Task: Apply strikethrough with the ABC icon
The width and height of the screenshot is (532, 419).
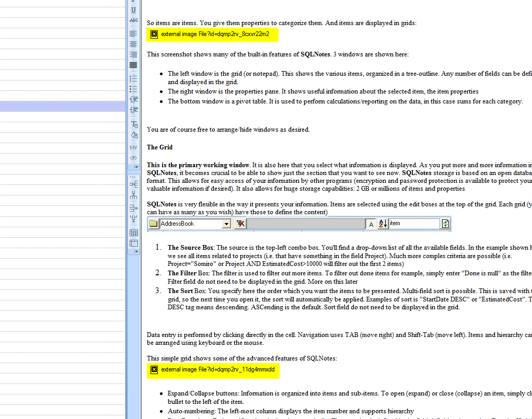Action: point(133,20)
